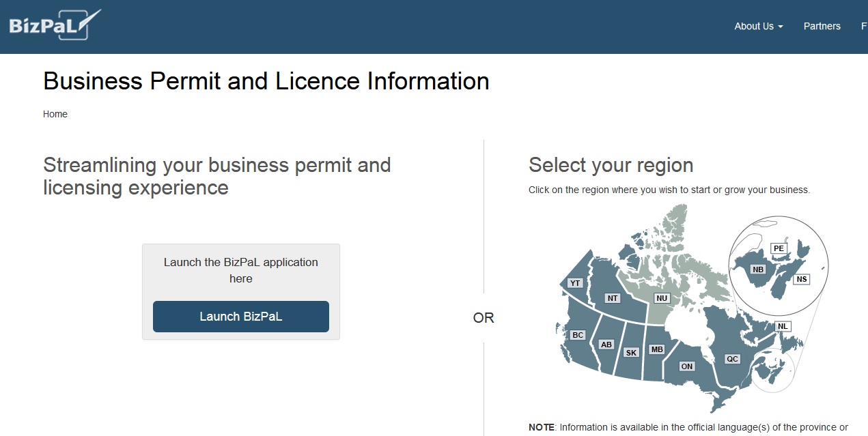Image resolution: width=868 pixels, height=436 pixels.
Task: Click the 'Click on the region' instruction text
Action: click(669, 190)
